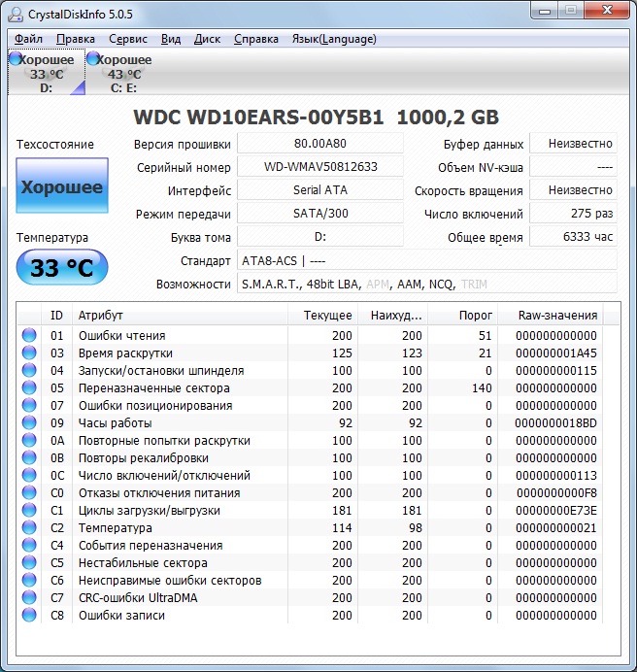This screenshot has height=672, width=637.
Task: Click the Raw-значения column header
Action: tap(557, 316)
